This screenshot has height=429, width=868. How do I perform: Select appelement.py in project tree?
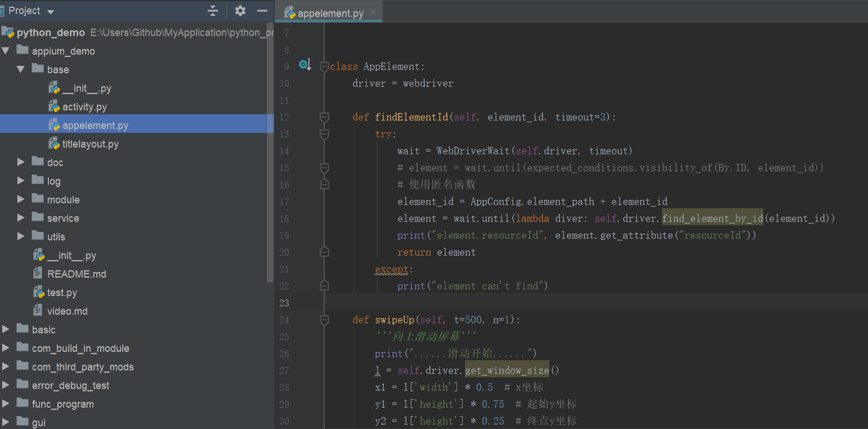[95, 126]
